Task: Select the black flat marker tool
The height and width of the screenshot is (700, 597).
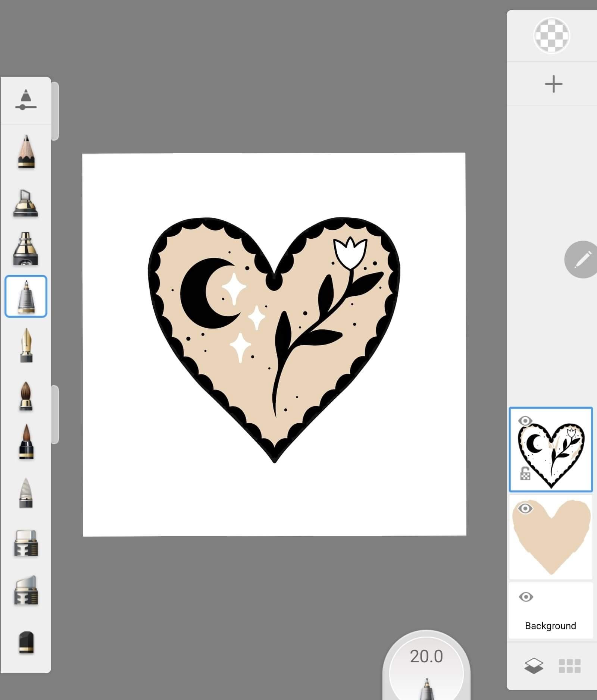Action: 26,643
